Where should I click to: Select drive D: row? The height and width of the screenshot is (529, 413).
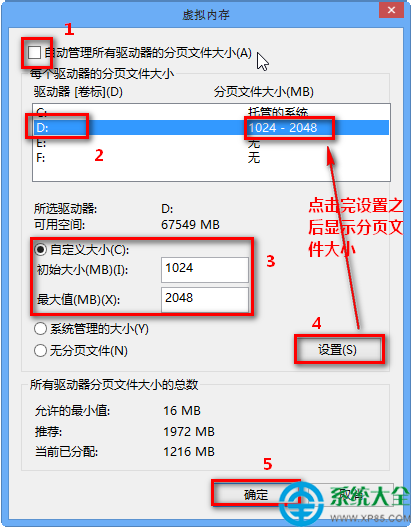(211, 128)
